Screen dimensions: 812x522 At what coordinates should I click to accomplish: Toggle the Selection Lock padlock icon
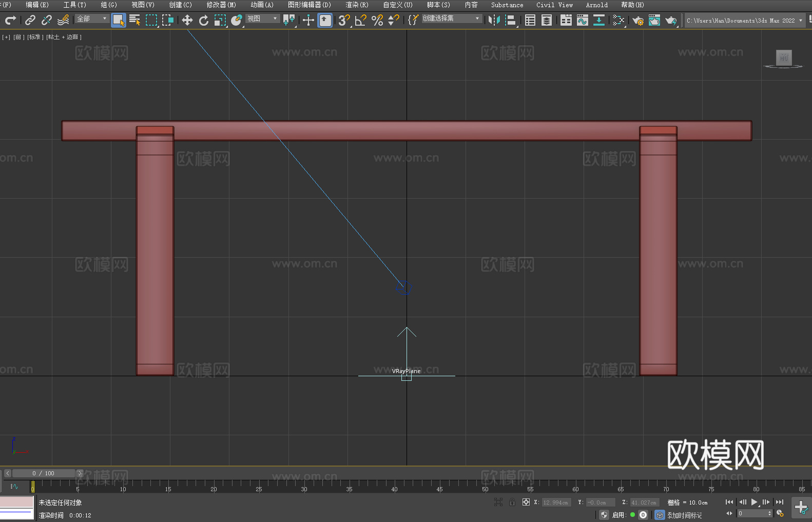coord(512,502)
